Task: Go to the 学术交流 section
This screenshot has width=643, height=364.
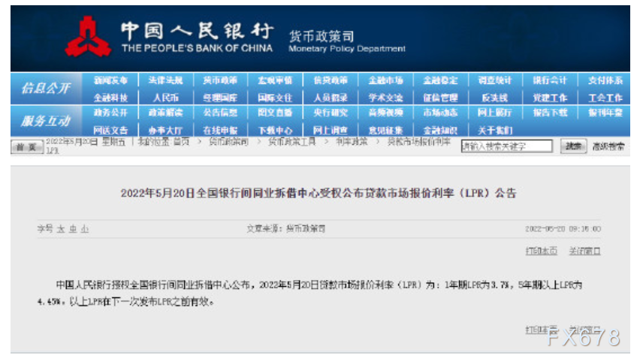Action: pyautogui.click(x=385, y=98)
